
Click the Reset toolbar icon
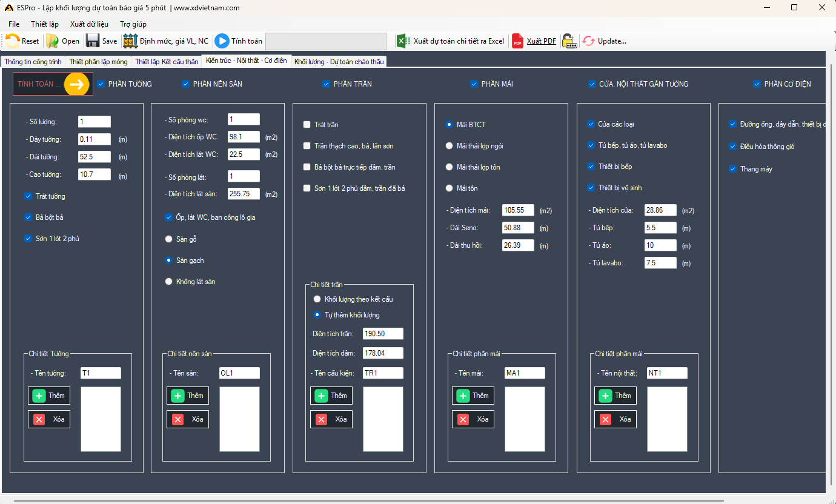[13, 41]
